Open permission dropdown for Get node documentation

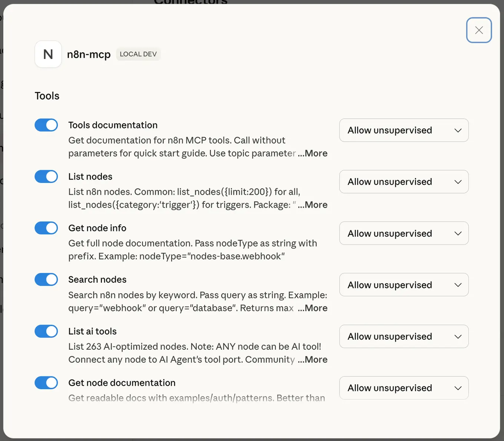404,388
